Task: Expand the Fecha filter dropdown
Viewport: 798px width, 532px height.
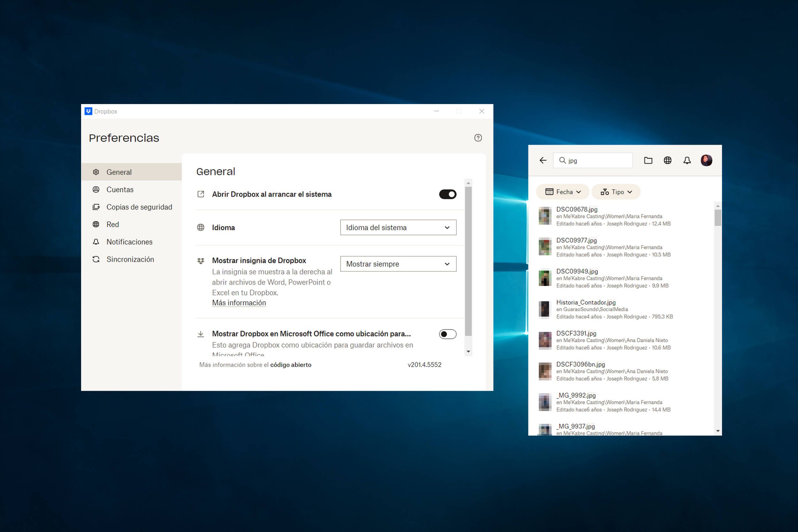Action: (x=562, y=192)
